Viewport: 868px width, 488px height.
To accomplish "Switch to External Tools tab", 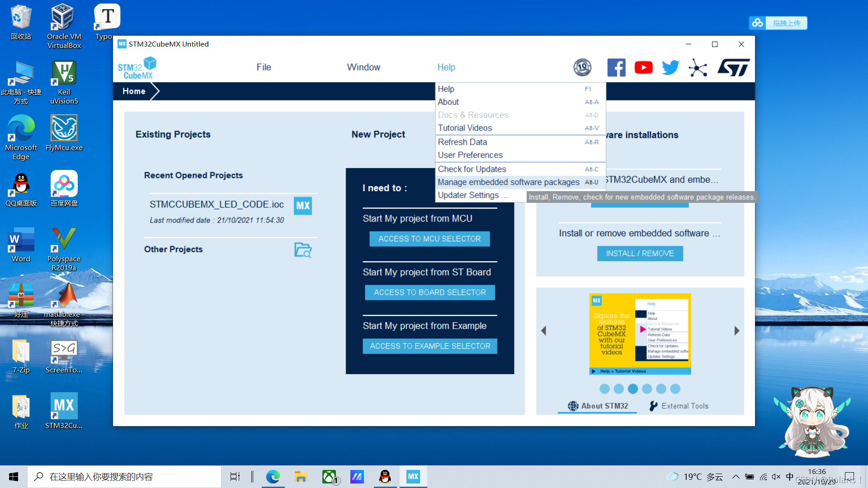I will (679, 406).
